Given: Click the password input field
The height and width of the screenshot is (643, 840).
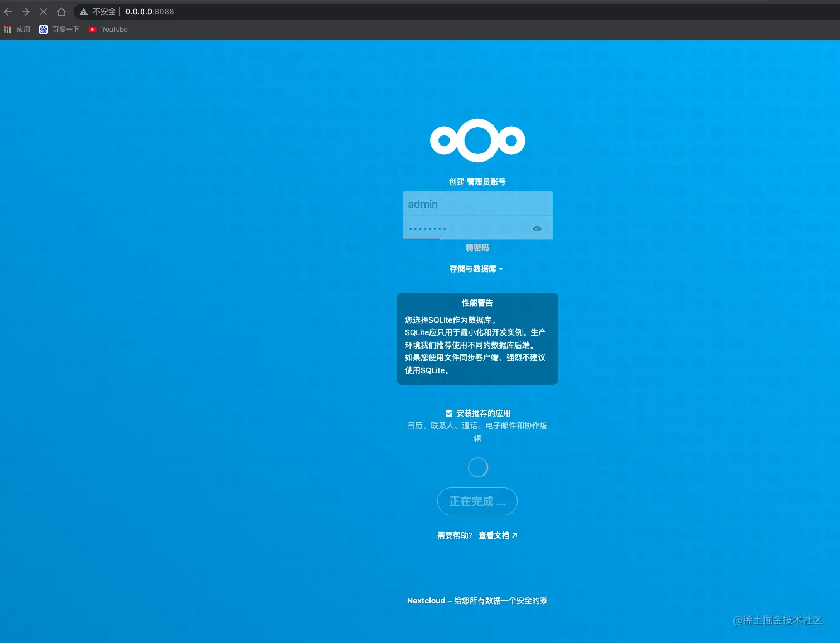Looking at the screenshot, I should tap(477, 228).
